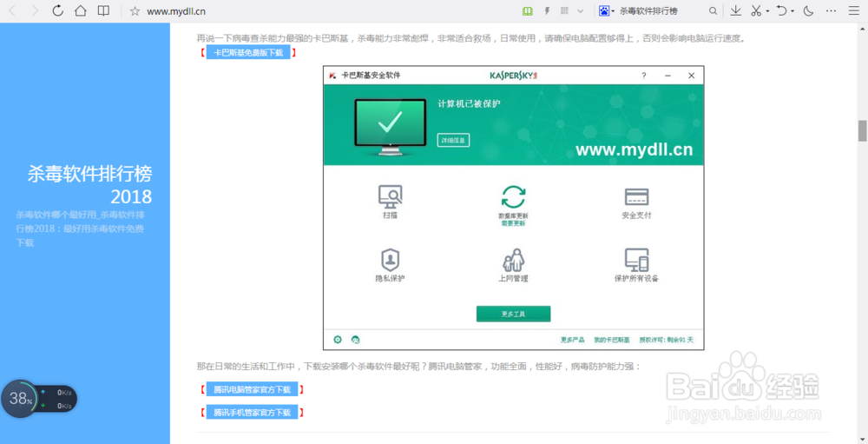Open the browser hamburger main menu

point(854,10)
